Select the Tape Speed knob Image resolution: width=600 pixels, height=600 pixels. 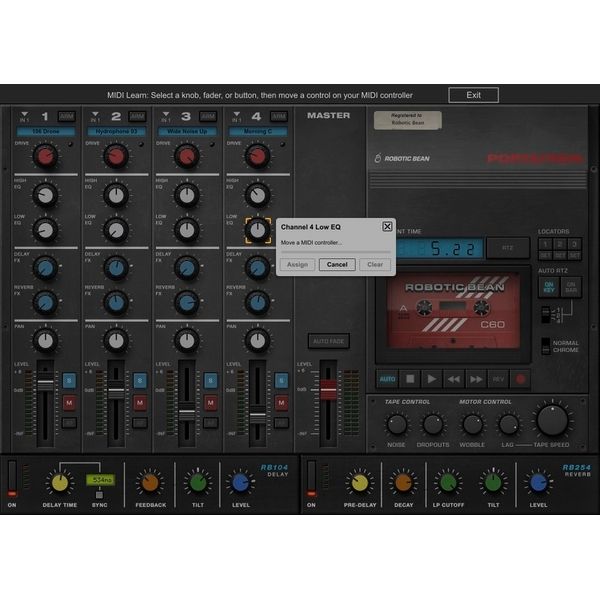coord(552,420)
